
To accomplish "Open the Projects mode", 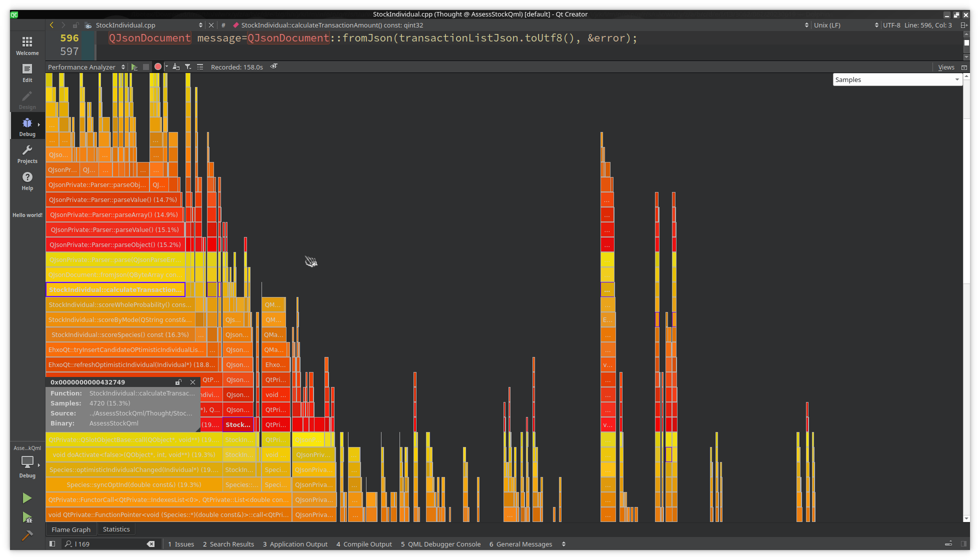I will 27,153.
